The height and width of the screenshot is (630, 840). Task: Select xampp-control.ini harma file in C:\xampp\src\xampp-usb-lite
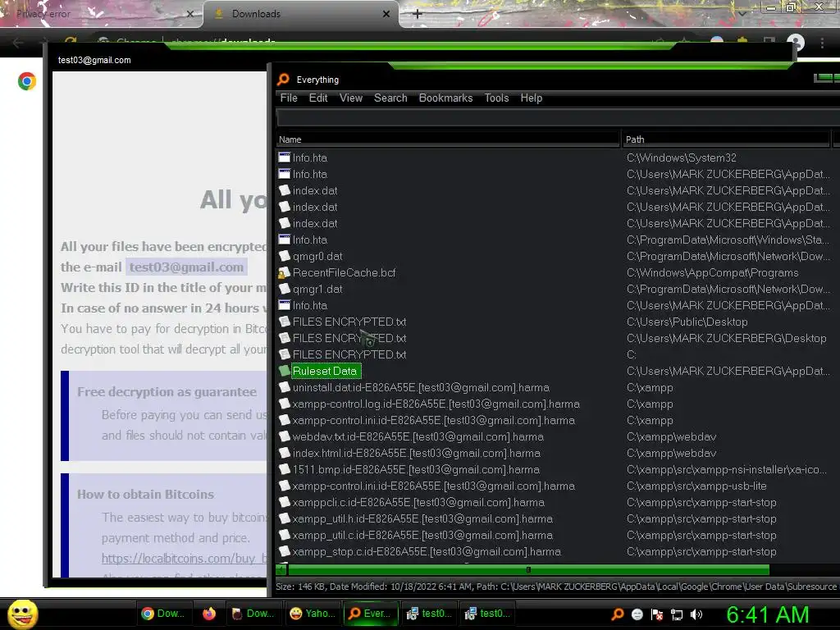point(433,486)
